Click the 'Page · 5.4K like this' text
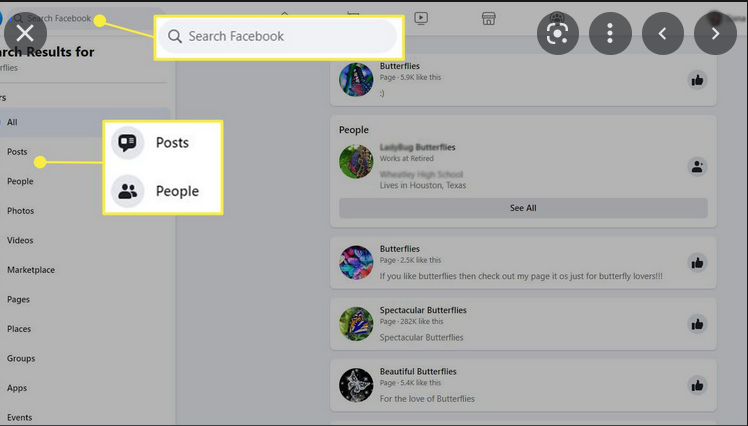 coord(410,383)
